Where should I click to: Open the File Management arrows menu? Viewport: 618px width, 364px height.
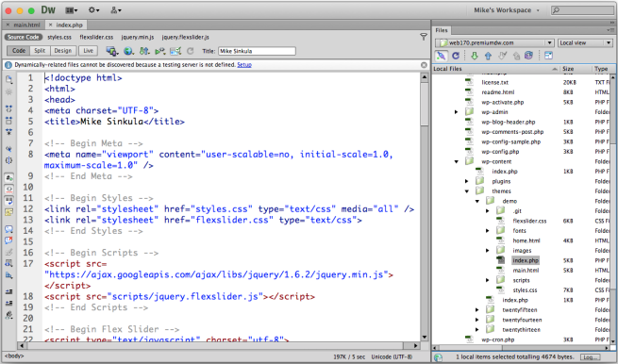coord(144,51)
